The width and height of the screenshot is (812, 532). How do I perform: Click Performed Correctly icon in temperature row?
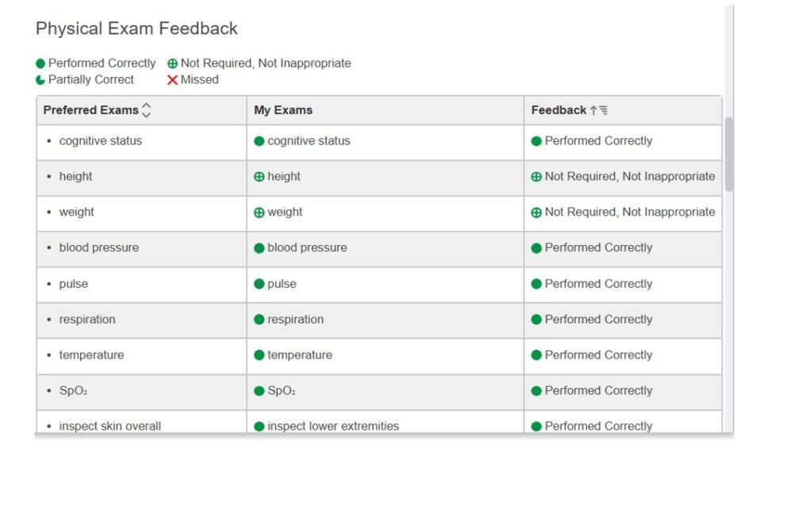(537, 355)
